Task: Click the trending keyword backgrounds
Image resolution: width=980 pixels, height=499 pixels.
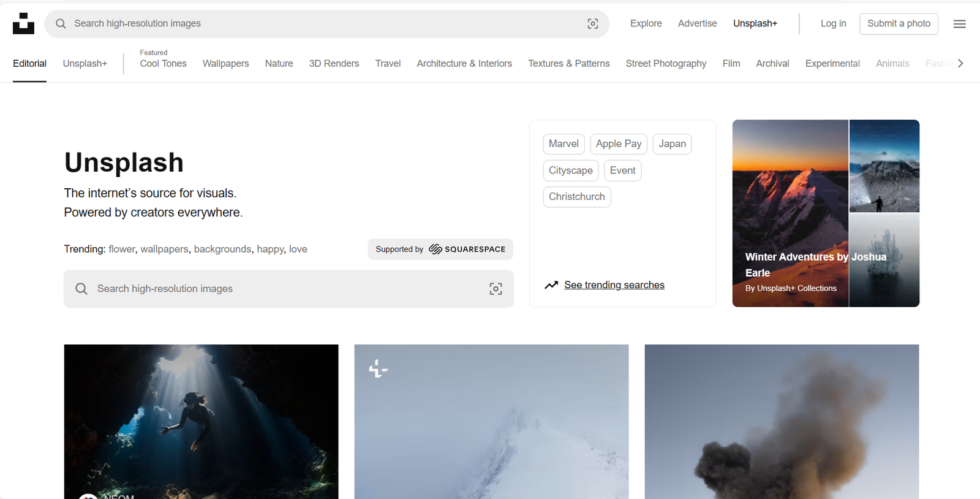Action: pos(222,249)
